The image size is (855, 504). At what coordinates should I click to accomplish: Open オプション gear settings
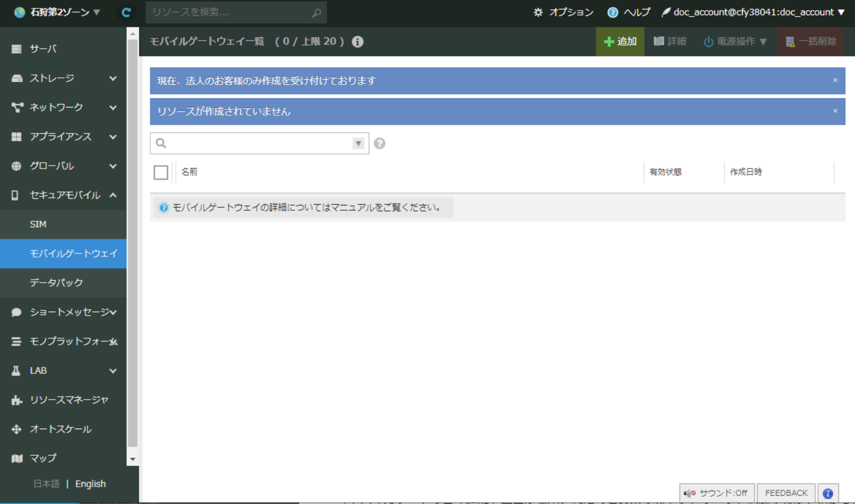(563, 12)
